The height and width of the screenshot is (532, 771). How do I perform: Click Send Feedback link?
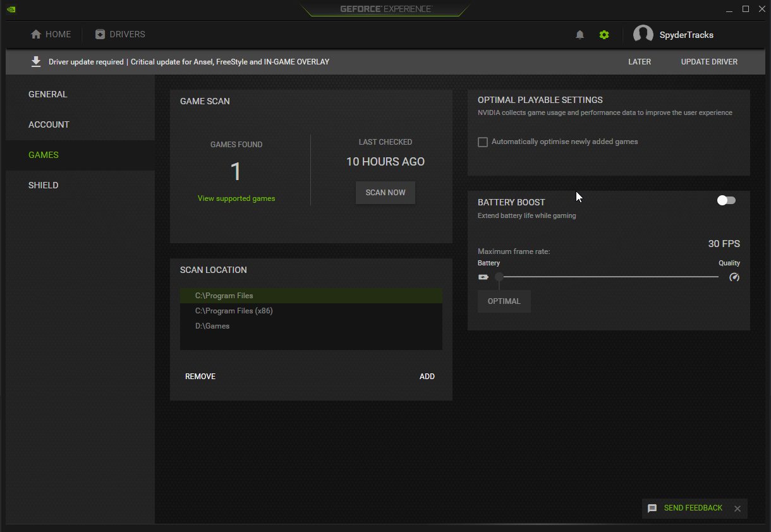click(x=693, y=508)
